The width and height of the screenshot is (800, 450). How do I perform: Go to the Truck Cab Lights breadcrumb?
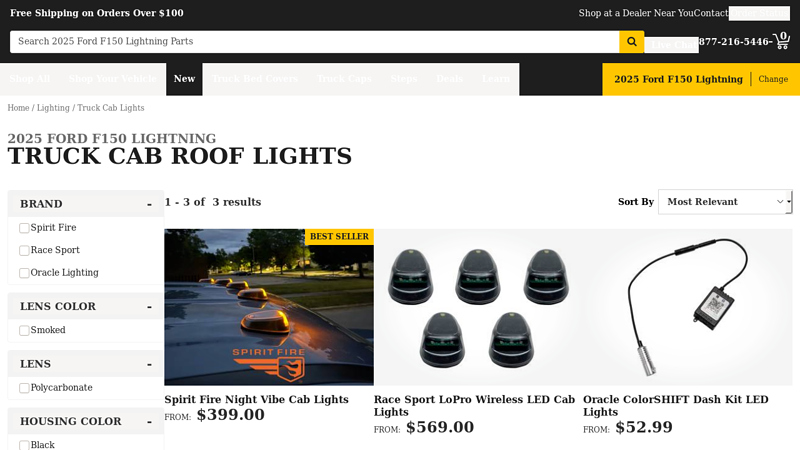111,108
